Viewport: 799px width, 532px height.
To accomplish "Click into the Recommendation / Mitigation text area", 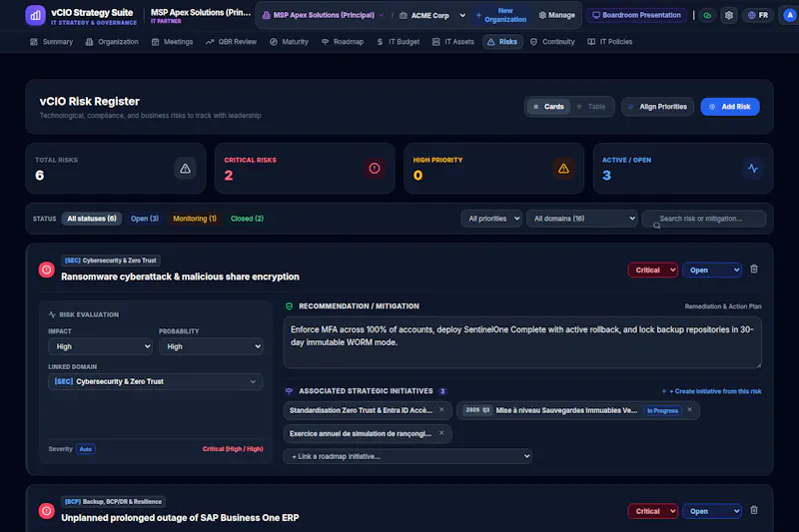I will click(522, 342).
